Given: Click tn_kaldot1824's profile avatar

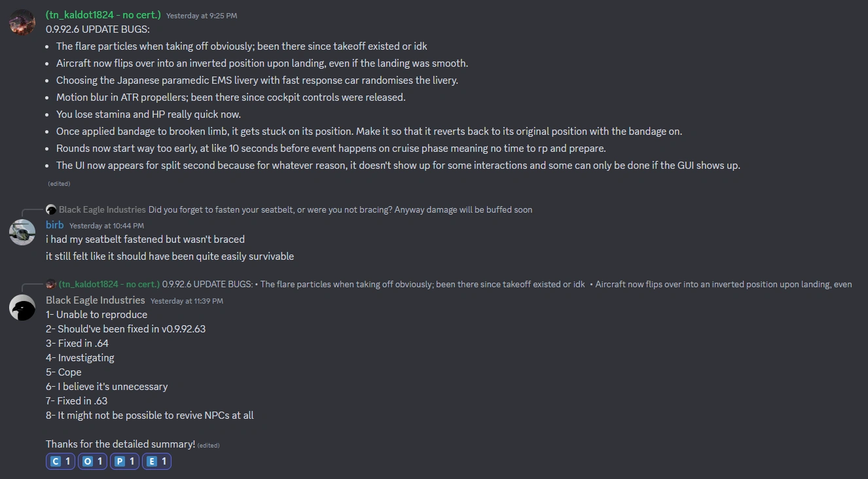Looking at the screenshot, I should point(22,22).
